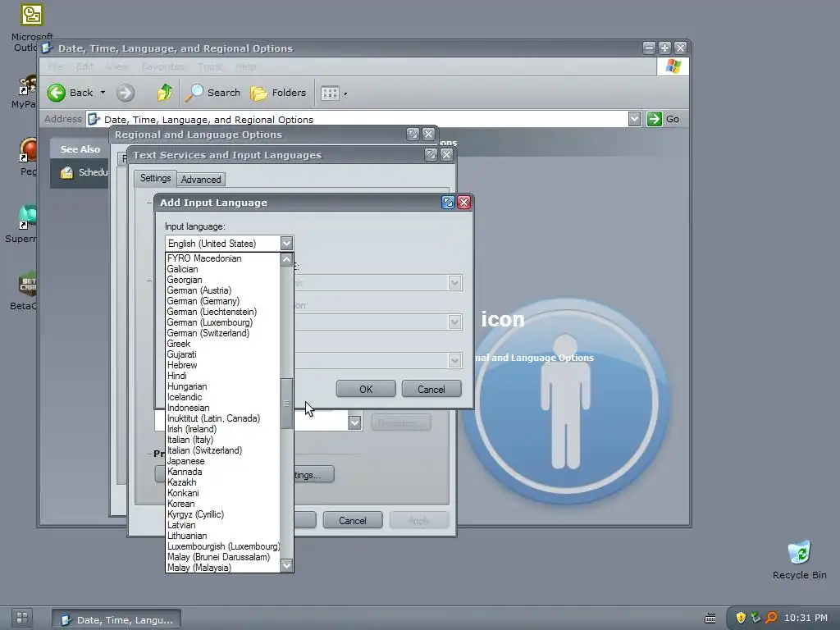Screen dimensions: 840x630
Task: Click the help button on Add Input Language
Action: pyautogui.click(x=448, y=202)
